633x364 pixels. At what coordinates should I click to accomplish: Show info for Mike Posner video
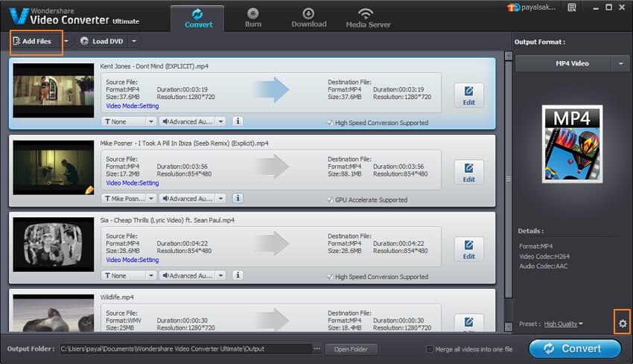238,198
